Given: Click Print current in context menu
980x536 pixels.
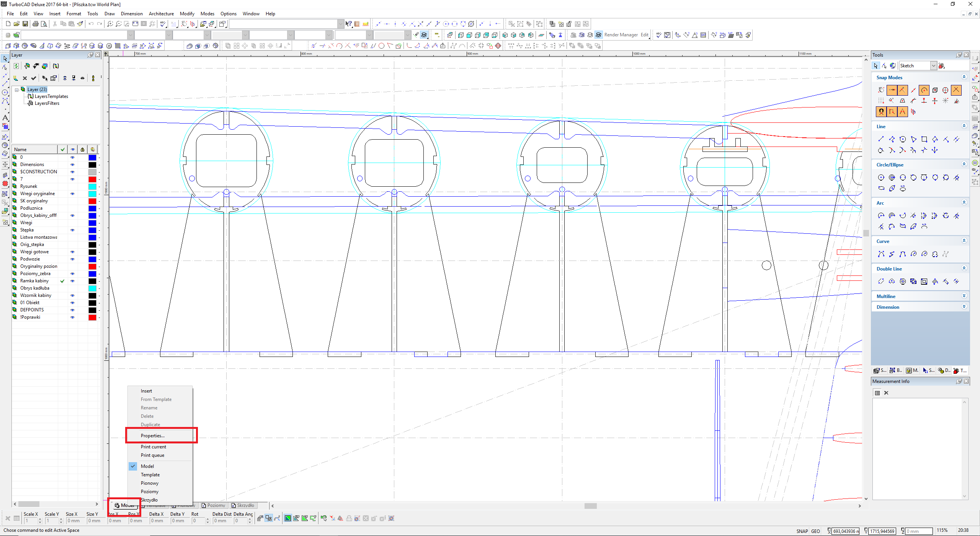Looking at the screenshot, I should click(x=153, y=446).
